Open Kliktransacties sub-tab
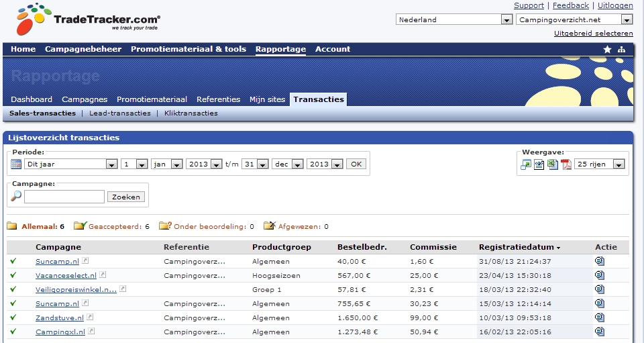The width and height of the screenshot is (644, 343). [191, 113]
